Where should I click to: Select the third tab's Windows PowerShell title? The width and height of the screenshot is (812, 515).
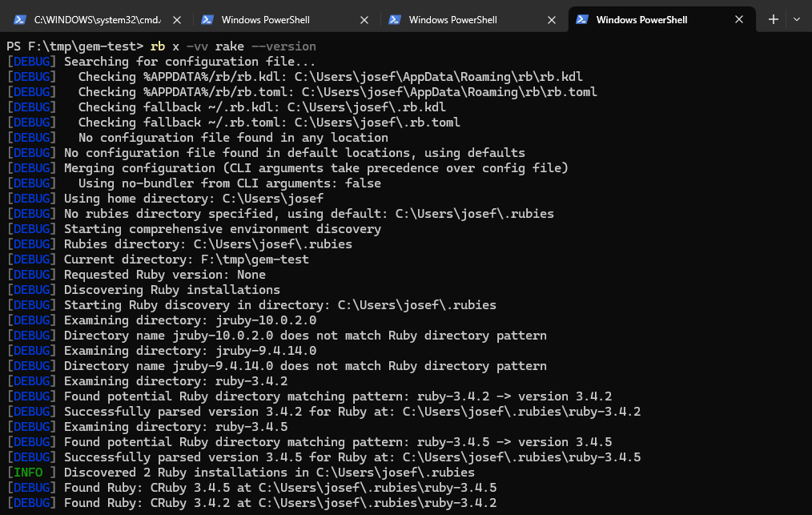(452, 19)
